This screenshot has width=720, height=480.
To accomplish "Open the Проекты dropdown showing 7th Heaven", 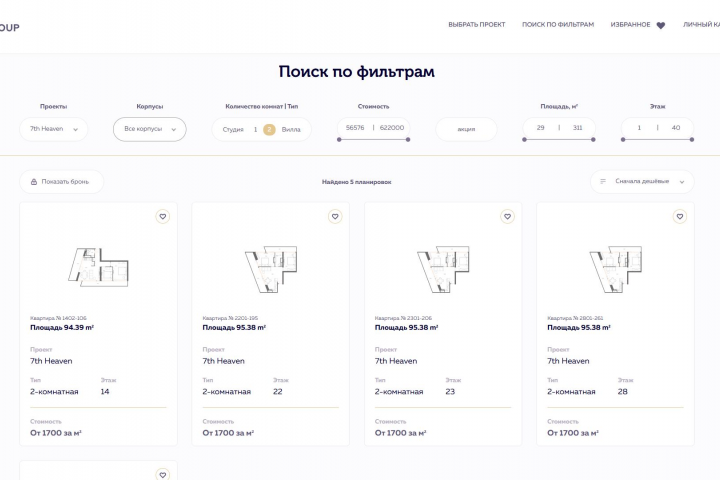I will (x=54, y=129).
